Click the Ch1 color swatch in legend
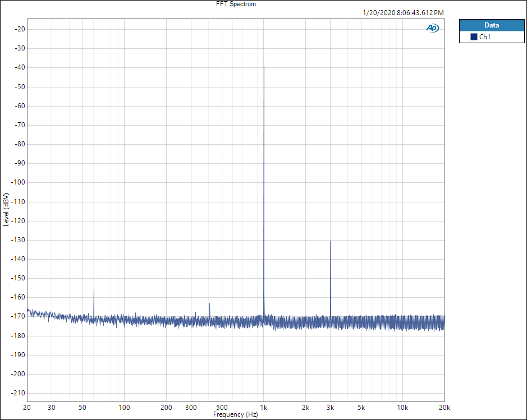527x420 pixels. coord(474,37)
